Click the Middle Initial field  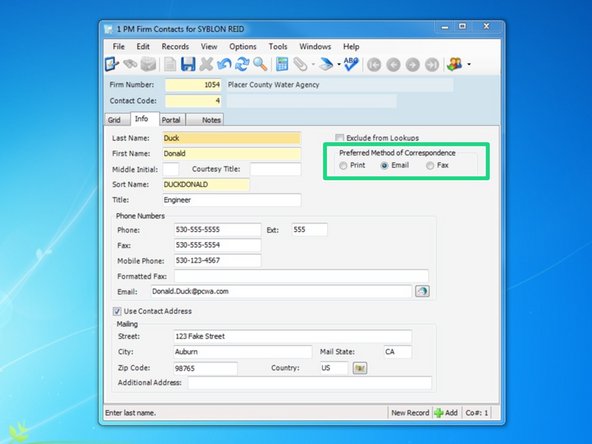pyautogui.click(x=171, y=169)
